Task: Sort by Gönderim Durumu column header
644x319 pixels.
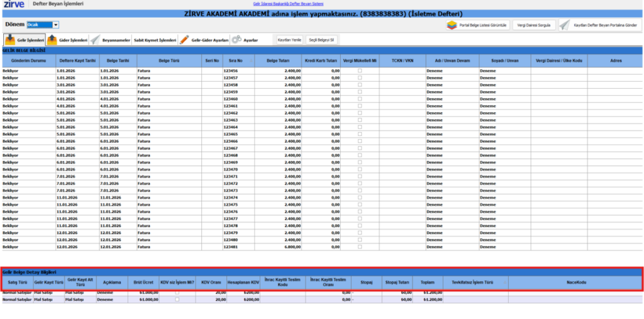Action: coord(29,60)
